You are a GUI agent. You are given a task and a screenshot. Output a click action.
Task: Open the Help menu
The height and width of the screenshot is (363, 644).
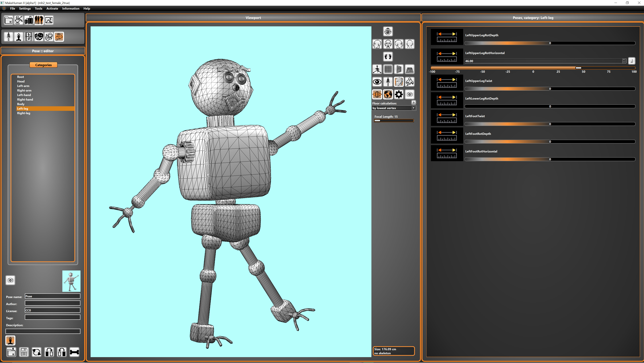(87, 9)
